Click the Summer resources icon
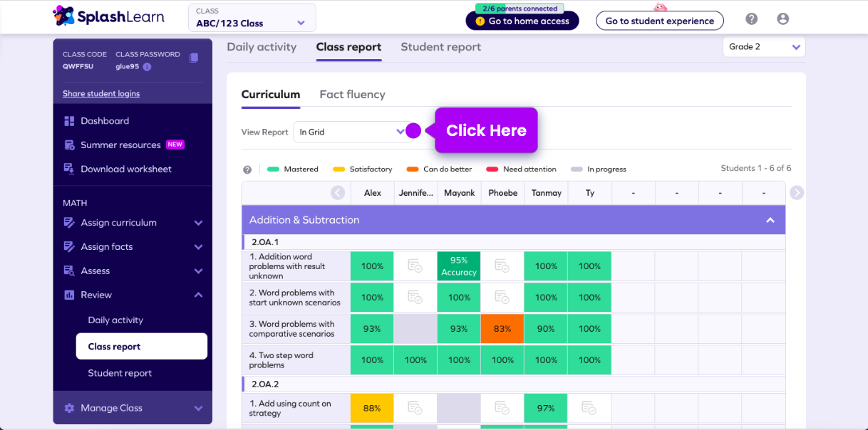 point(71,145)
